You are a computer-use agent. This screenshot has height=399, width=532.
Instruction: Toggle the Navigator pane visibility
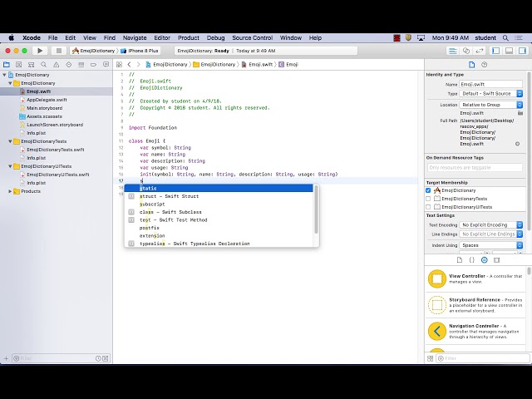click(495, 51)
